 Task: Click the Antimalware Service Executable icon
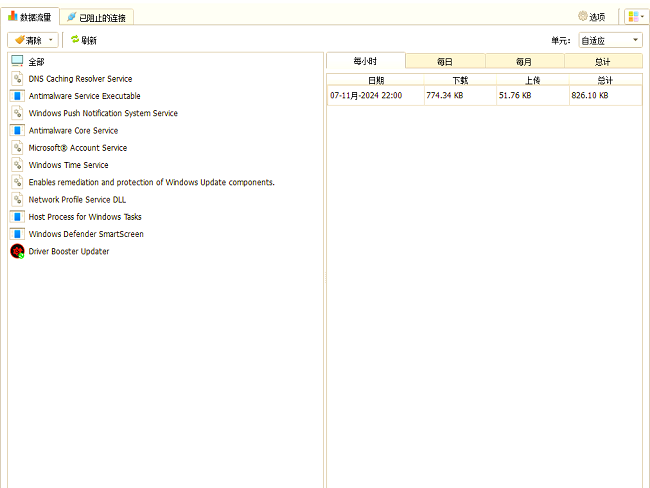click(17, 96)
